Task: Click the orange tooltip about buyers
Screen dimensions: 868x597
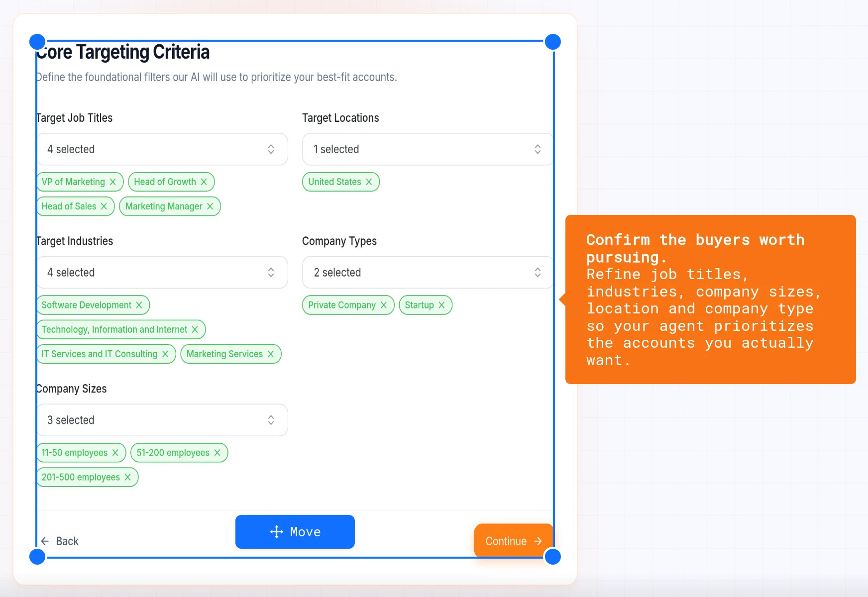Action: coord(711,299)
